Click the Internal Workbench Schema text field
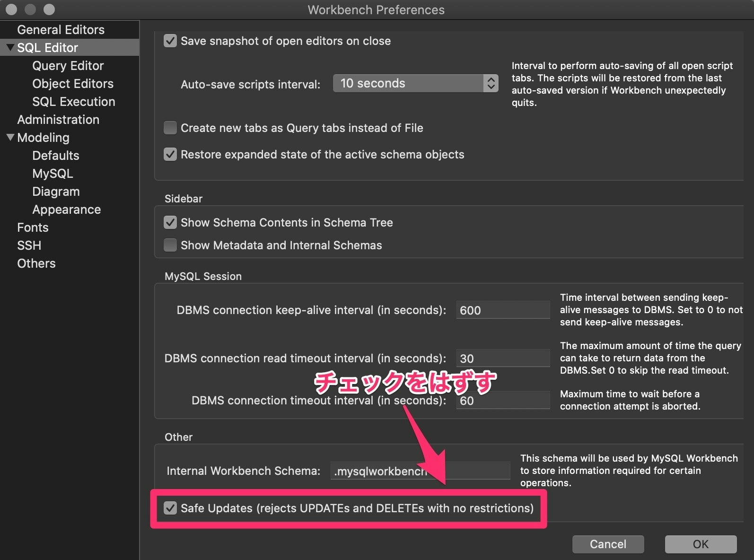The width and height of the screenshot is (754, 560). coord(420,471)
